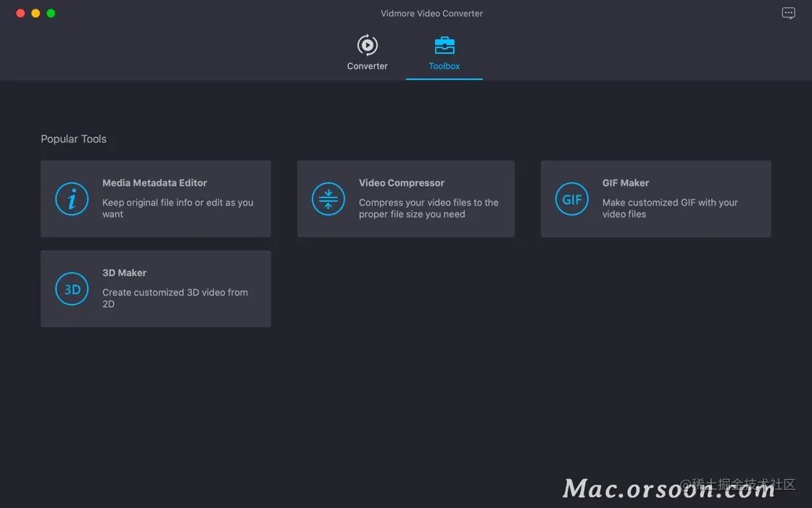Viewport: 812px width, 508px height.
Task: Click 'Make customized GIF' description
Action: click(x=670, y=208)
